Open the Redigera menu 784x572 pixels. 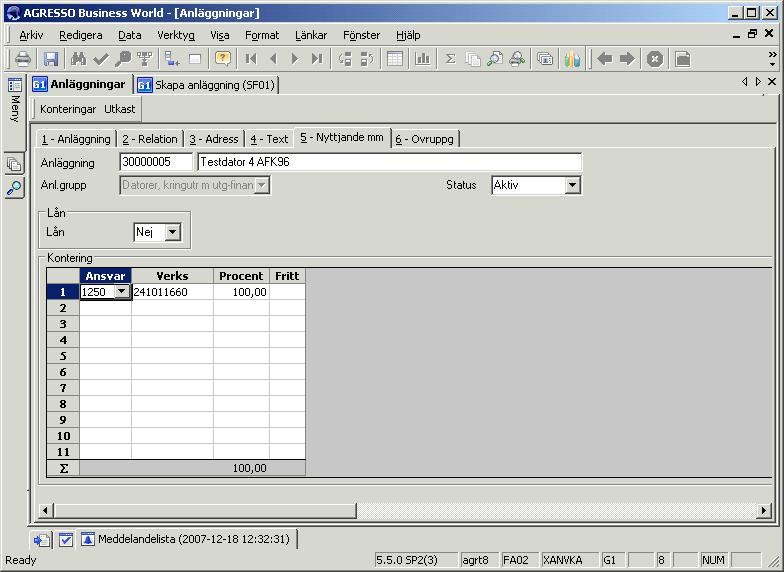tap(80, 35)
